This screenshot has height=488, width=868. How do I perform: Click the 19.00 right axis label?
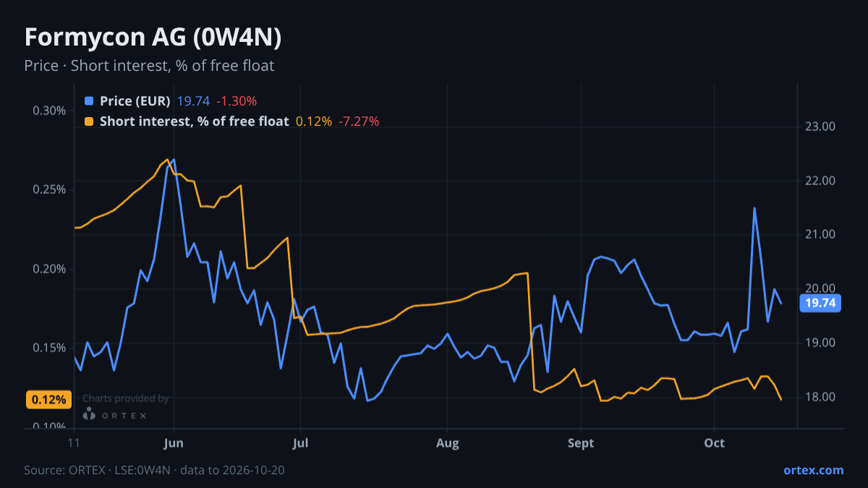coord(820,343)
